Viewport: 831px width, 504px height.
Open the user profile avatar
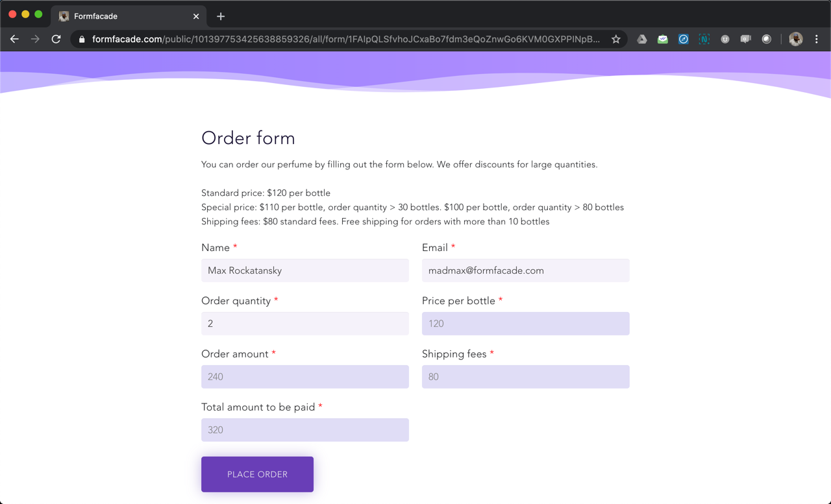pos(795,39)
